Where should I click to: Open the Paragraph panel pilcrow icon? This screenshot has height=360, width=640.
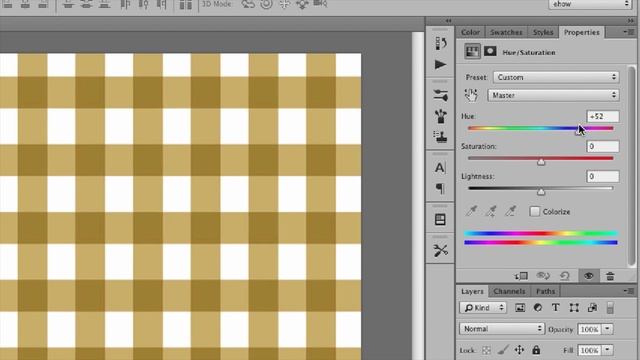pyautogui.click(x=440, y=188)
